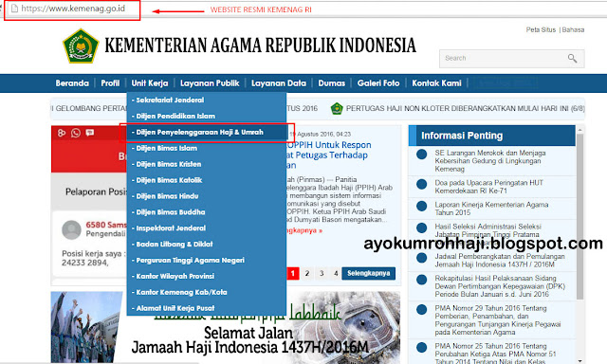Click the Selamat Jalan Jamaah Haji banner
This screenshot has width=607, height=364.
coord(249,340)
